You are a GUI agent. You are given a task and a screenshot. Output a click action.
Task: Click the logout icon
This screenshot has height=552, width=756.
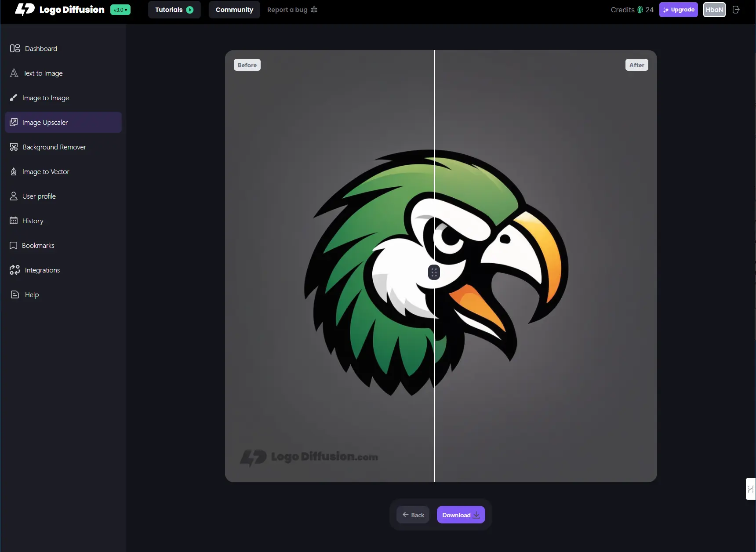(x=736, y=10)
